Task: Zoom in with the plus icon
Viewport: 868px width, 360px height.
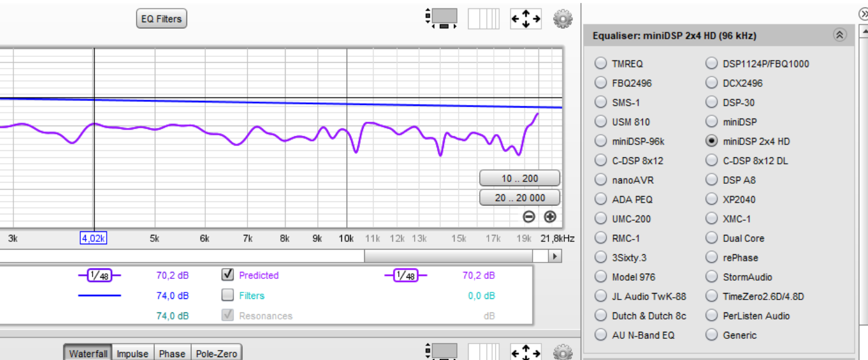Action: (550, 217)
